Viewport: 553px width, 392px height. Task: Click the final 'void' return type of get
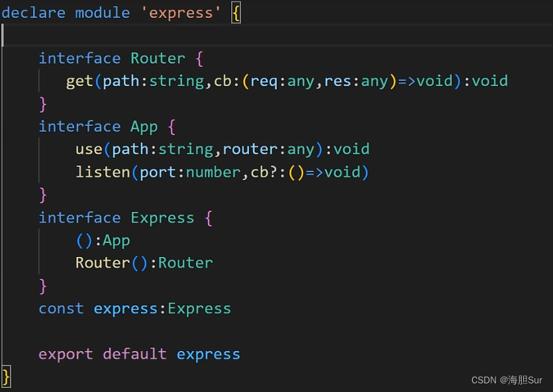tap(490, 81)
